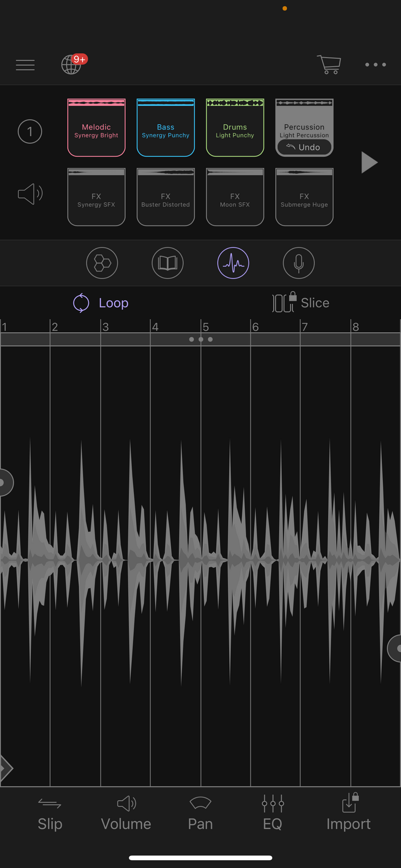This screenshot has height=868, width=401.
Task: Tap the bottom-left diamond marker handle
Action: point(6,768)
